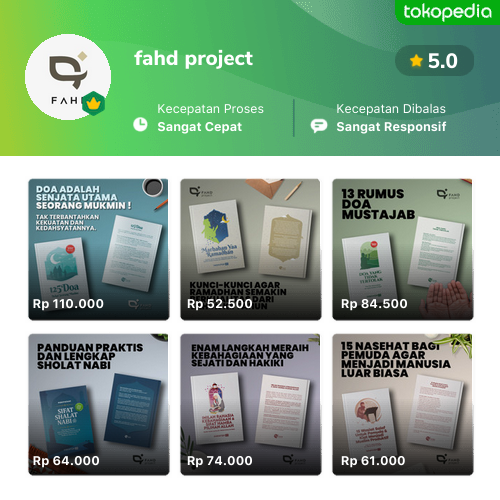The image size is (500, 500).
Task: Open the Rp 52.500 Marhaban Yaa Ramadhan book
Action: (251, 249)
